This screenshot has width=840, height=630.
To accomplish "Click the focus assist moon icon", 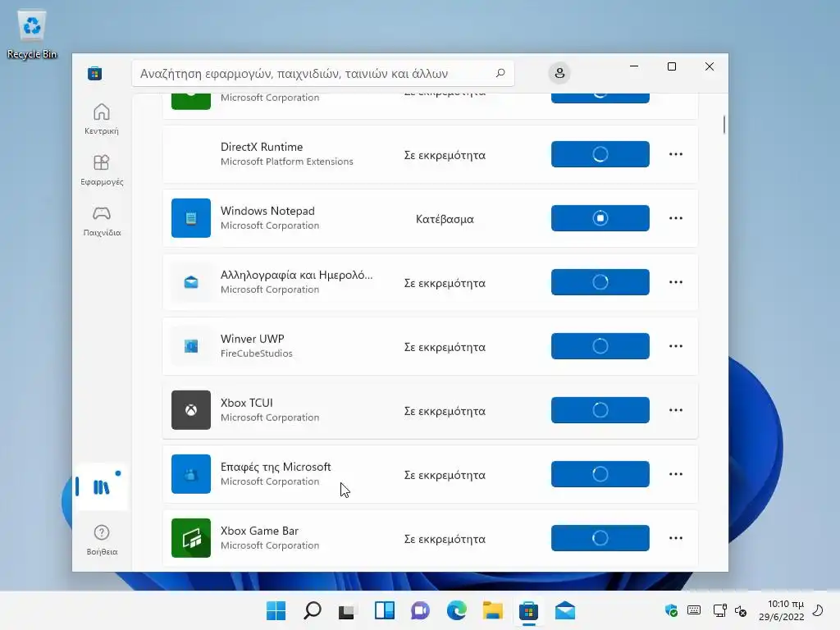I will (818, 610).
